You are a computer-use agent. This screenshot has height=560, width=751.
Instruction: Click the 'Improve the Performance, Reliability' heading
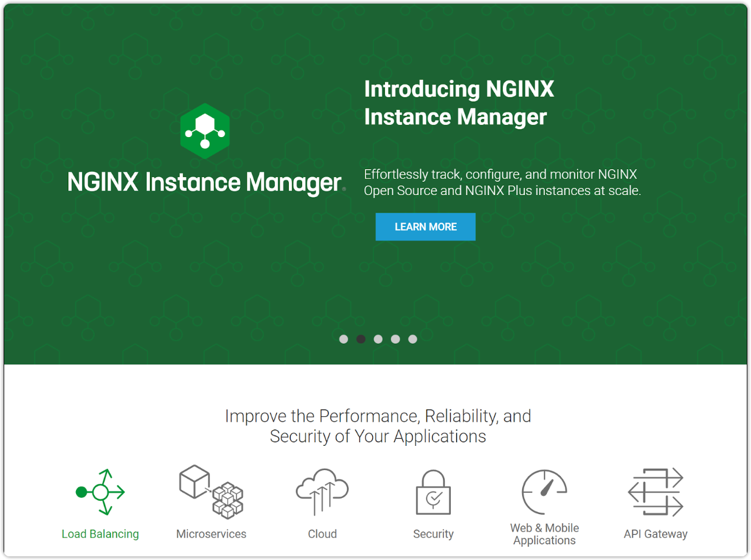(x=378, y=426)
